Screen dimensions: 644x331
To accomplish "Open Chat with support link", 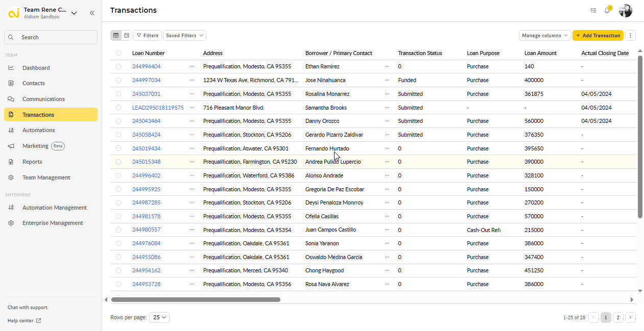I will (28, 308).
